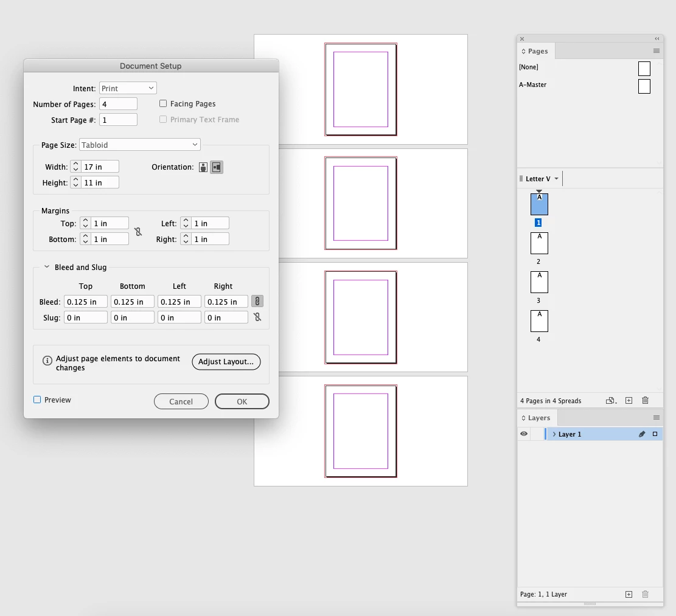
Task: Close the Pages panel group
Action: point(522,39)
